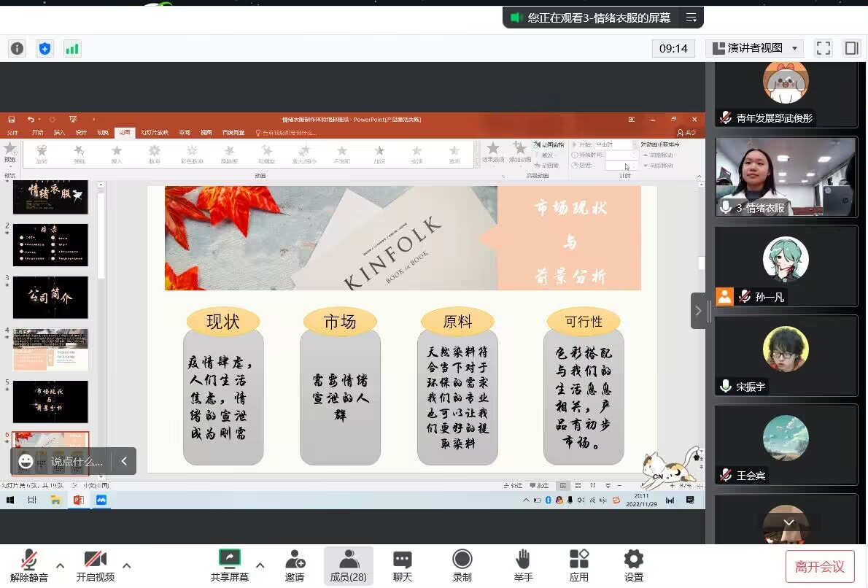Viewport: 868px width, 588px height.
Task: Expand share screen options arrow
Action: (x=260, y=565)
